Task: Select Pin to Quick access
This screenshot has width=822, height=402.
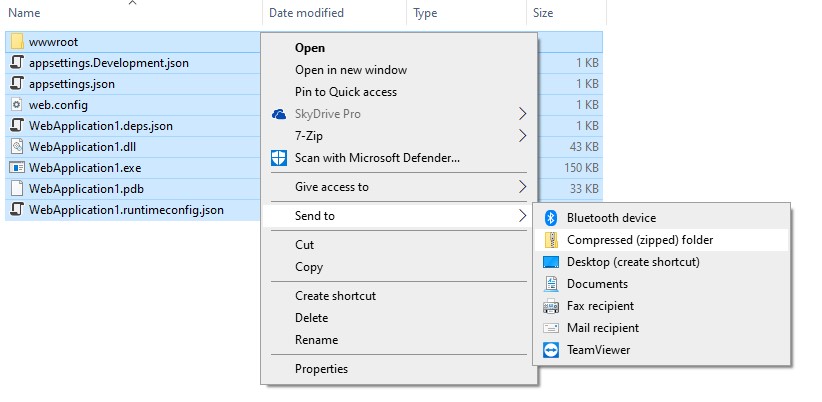Action: (346, 92)
